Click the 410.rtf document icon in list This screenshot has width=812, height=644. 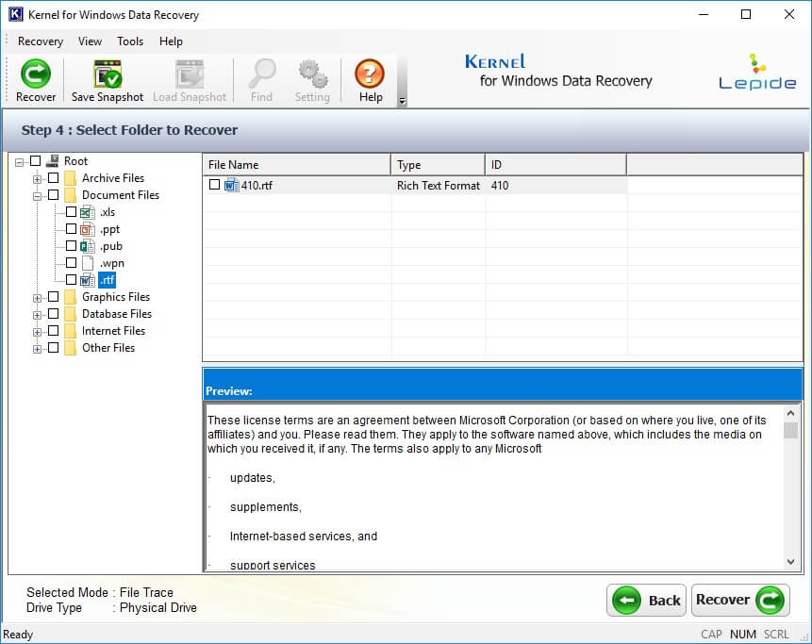tap(231, 185)
